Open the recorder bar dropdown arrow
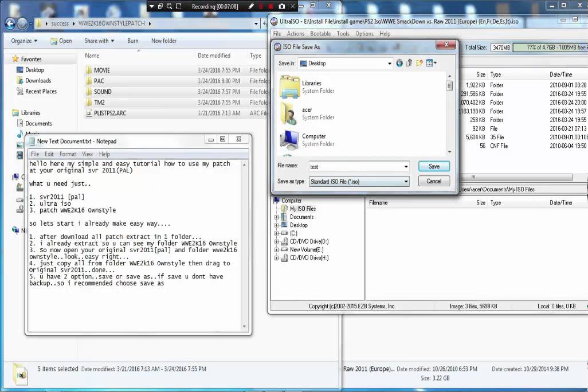Image resolution: width=588 pixels, height=392 pixels. pyautogui.click(x=151, y=6)
